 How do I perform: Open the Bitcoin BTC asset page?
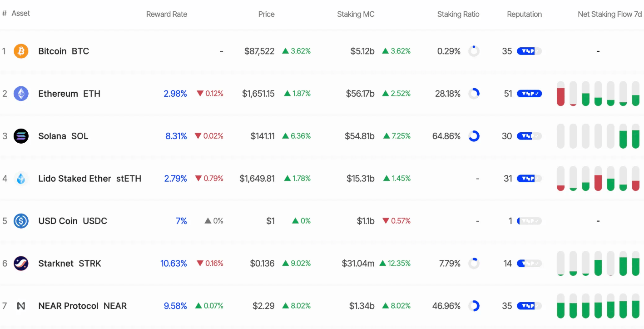[64, 51]
